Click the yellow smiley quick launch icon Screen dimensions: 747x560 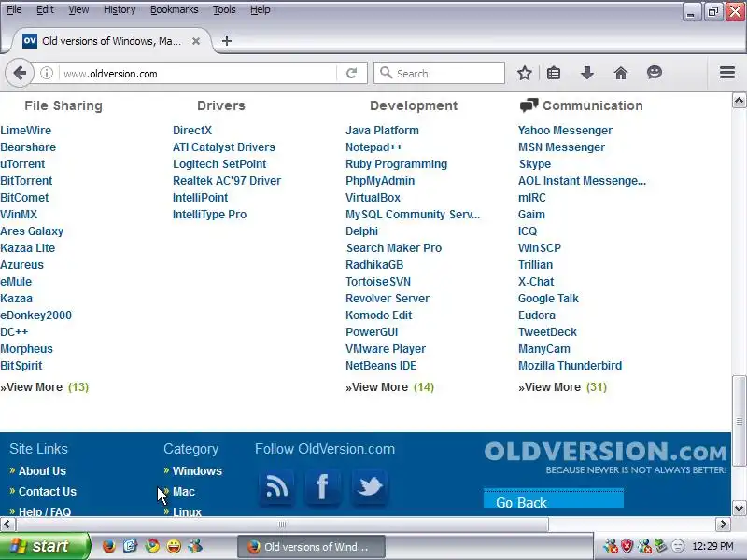174,546
